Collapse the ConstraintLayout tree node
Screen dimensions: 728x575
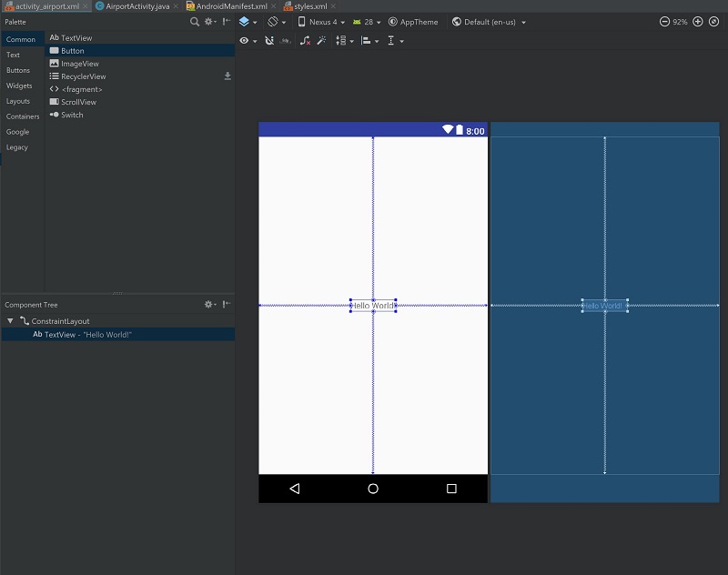click(x=10, y=321)
